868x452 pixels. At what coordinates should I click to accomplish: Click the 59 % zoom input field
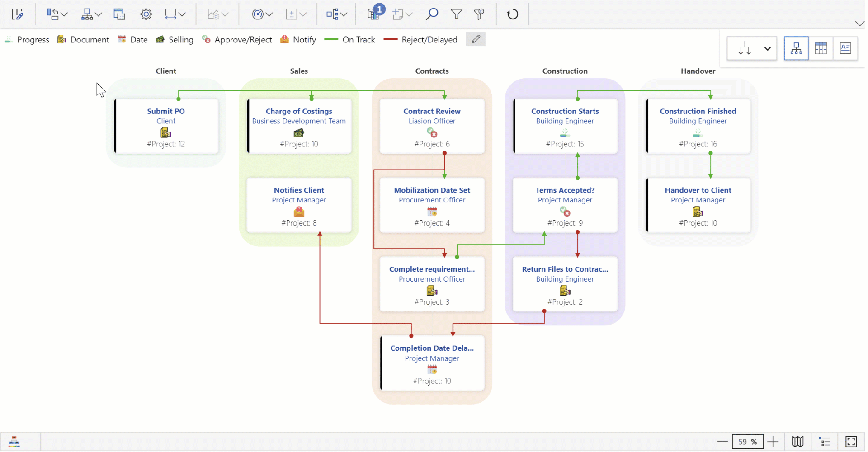[747, 442]
